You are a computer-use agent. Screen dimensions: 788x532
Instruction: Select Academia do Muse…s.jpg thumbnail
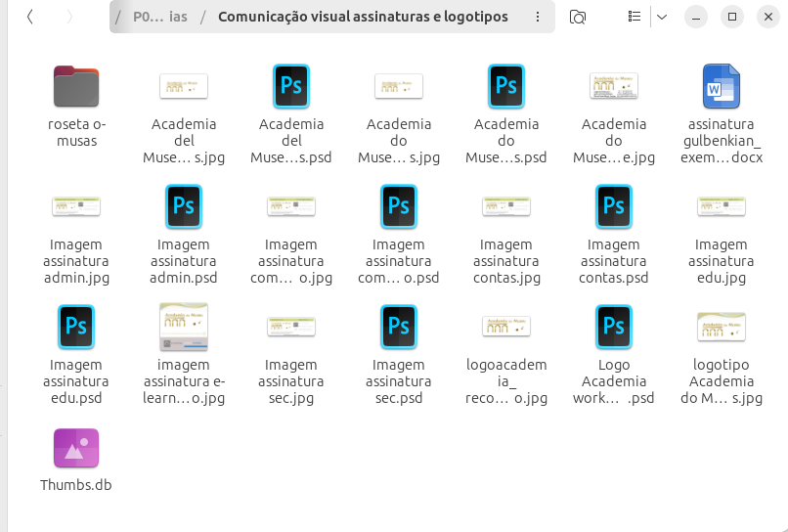399,86
